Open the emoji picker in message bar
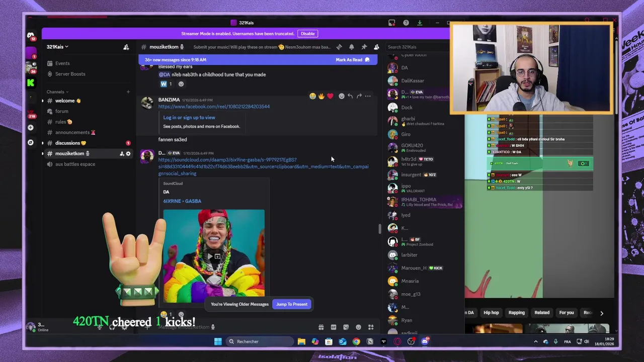 pyautogui.click(x=358, y=327)
